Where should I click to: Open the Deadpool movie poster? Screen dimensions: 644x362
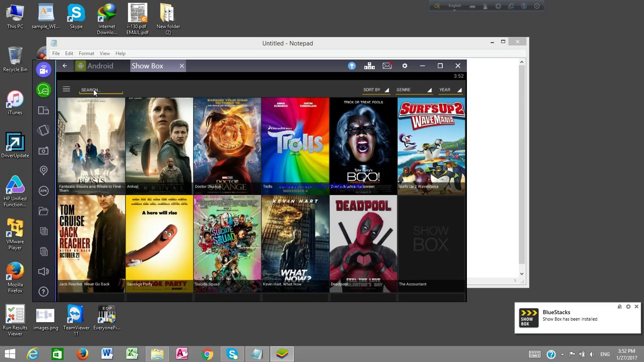(x=363, y=243)
